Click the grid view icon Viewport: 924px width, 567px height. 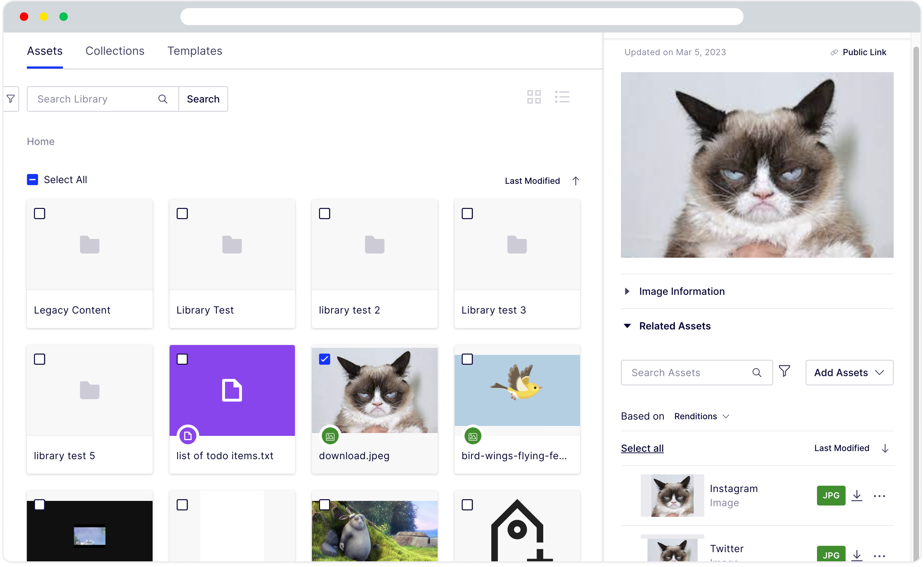(x=534, y=98)
